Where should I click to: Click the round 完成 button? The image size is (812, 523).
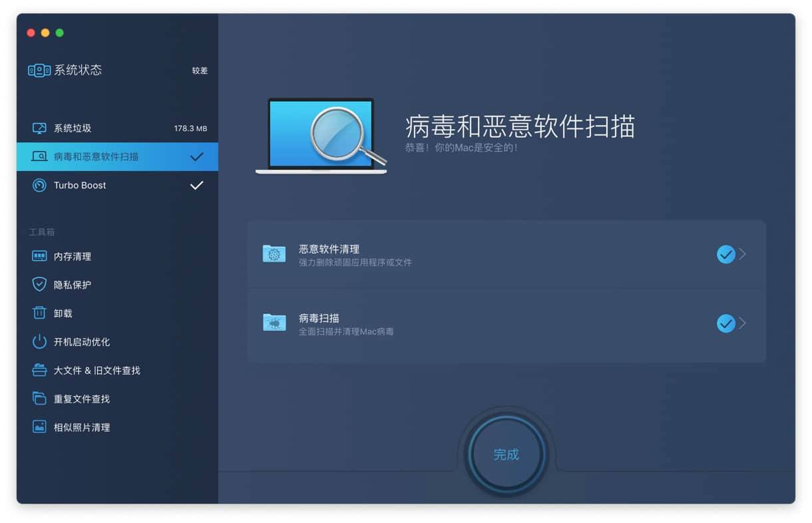[506, 454]
